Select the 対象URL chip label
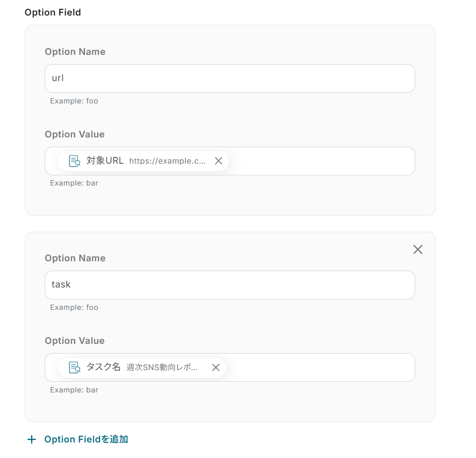Screen dimensions: 476x458 tap(105, 161)
